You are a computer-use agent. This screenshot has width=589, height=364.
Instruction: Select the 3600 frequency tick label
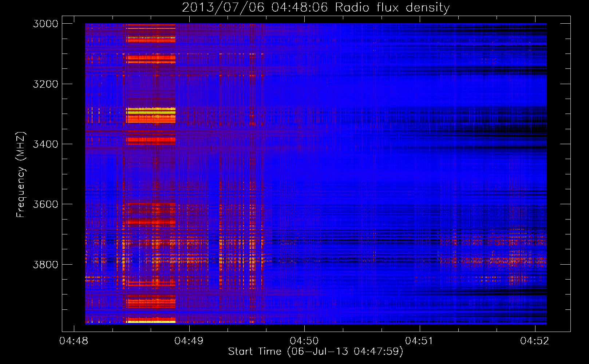[x=46, y=204]
